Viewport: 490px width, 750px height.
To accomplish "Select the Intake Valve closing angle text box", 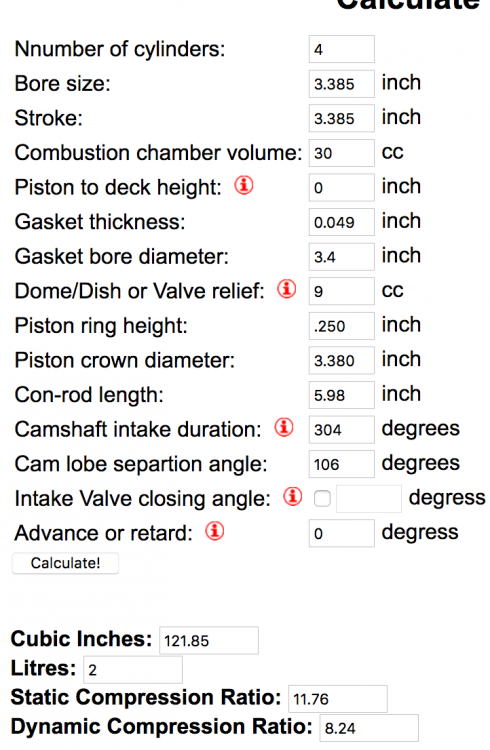I will pos(369,499).
